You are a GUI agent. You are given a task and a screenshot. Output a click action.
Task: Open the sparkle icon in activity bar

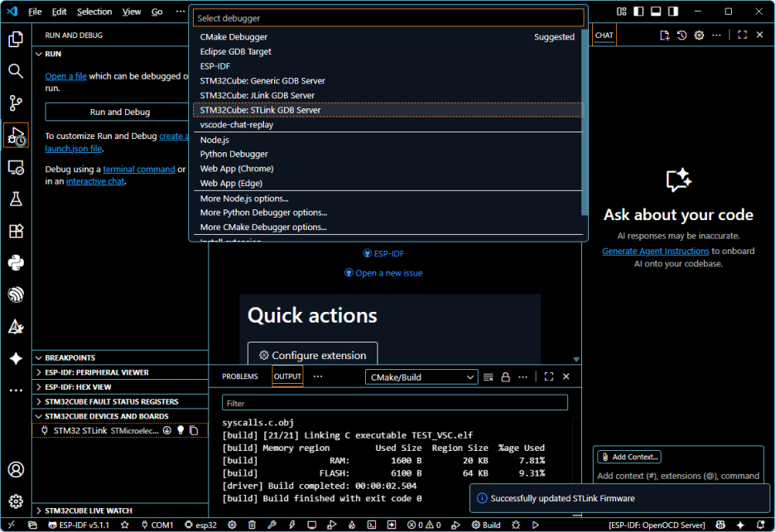point(16,358)
